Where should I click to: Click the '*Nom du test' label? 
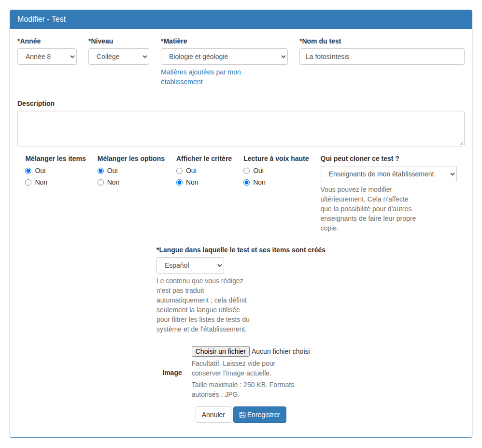320,41
